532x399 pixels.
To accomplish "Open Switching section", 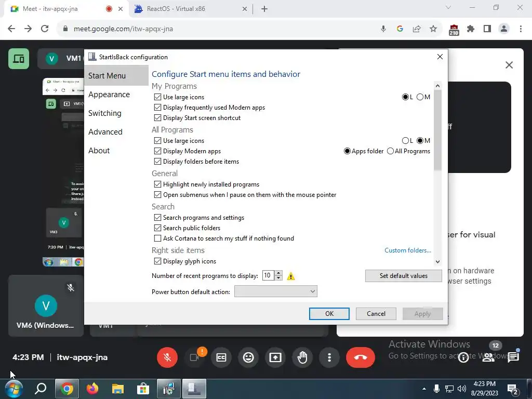I will (x=104, y=113).
